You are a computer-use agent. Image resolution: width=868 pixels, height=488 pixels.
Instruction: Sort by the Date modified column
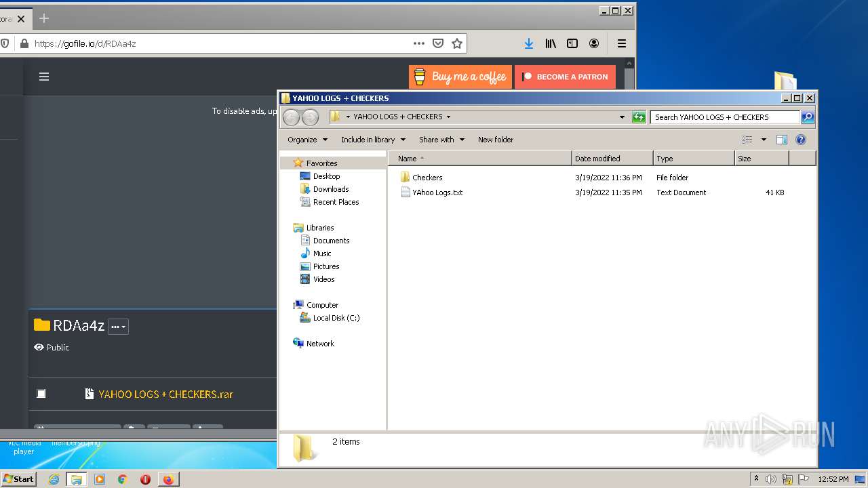click(x=612, y=159)
